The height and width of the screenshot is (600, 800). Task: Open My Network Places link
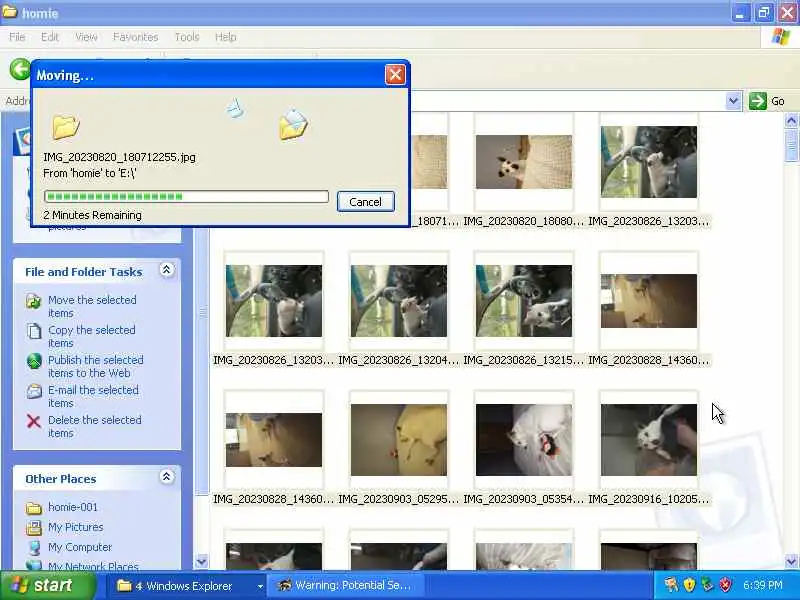tap(93, 566)
